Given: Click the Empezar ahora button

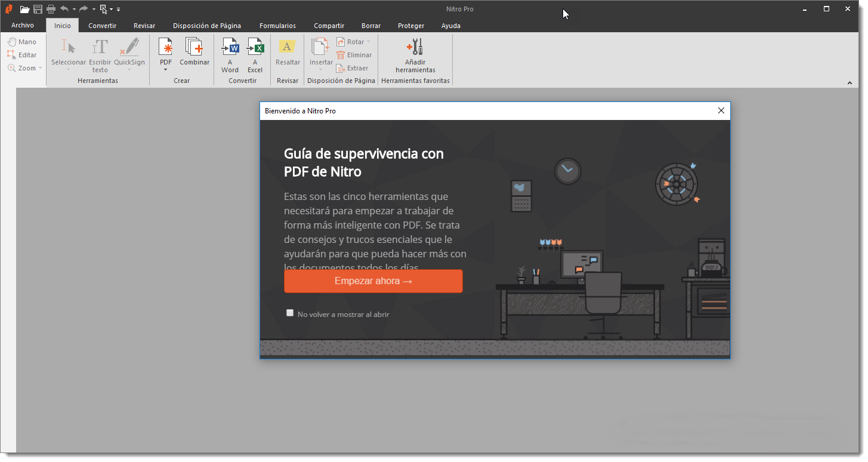Looking at the screenshot, I should (373, 281).
